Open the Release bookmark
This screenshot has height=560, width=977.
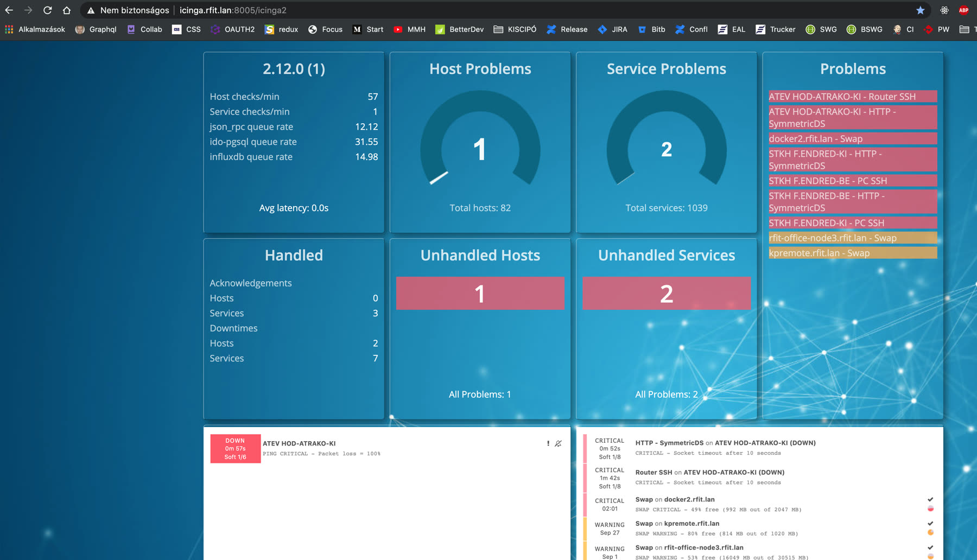(567, 29)
